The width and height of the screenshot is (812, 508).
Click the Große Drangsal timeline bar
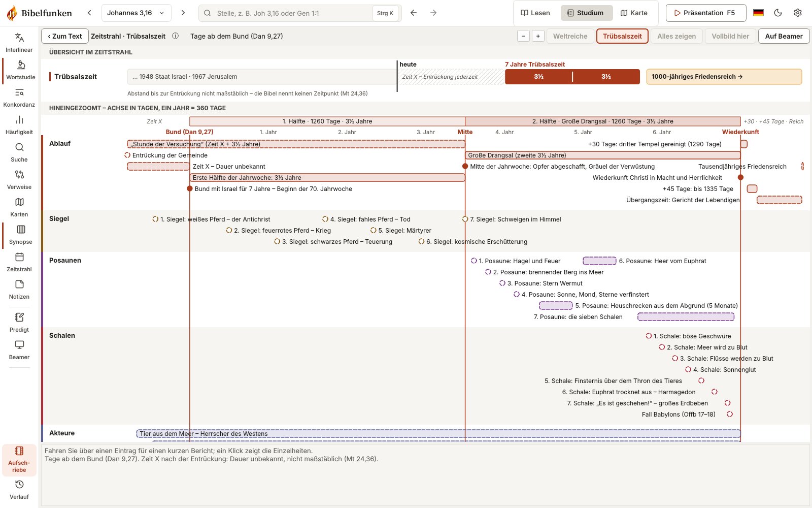pyautogui.click(x=602, y=155)
